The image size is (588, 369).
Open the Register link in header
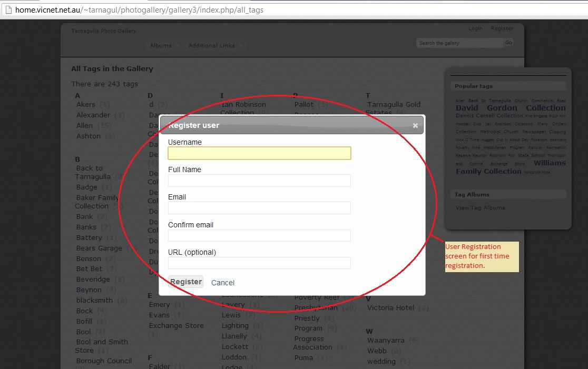point(502,28)
